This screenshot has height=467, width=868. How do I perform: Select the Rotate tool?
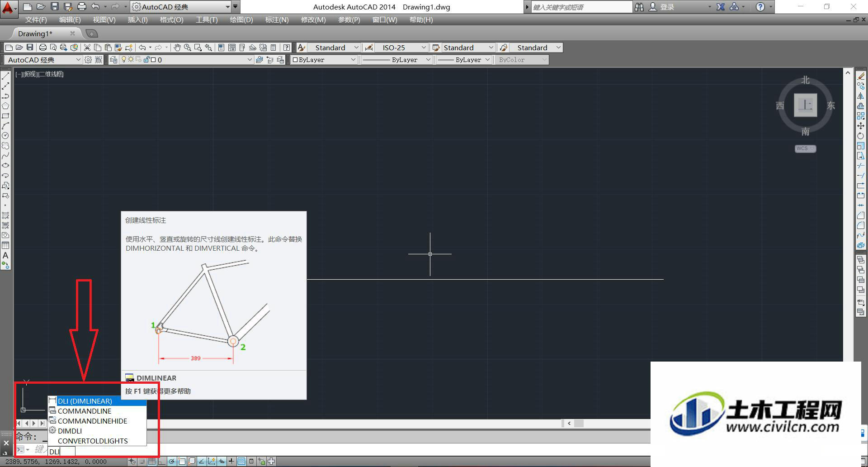[861, 136]
